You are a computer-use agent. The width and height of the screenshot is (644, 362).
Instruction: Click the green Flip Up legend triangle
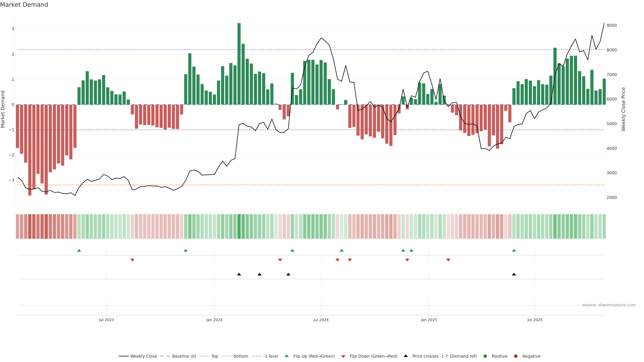(x=287, y=356)
